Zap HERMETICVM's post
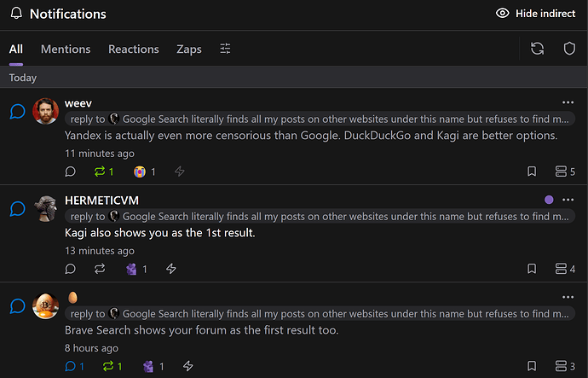588x378 pixels. (x=171, y=269)
